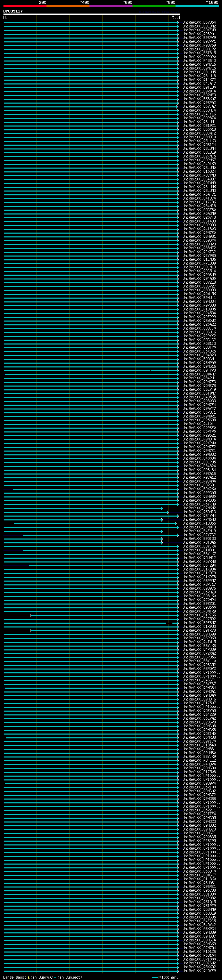Select the UniRef100_B9TLU0 label
Screen dimensions: 222x980
199,88
